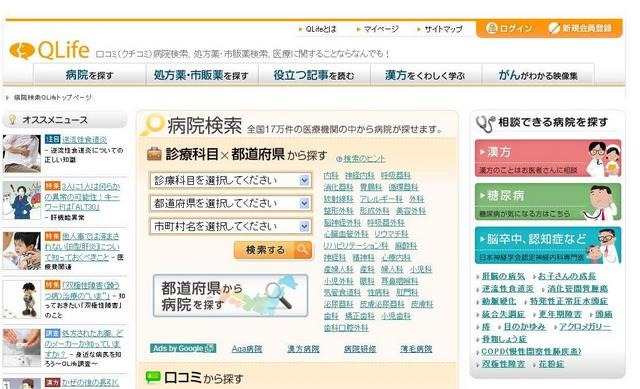This screenshot has height=389, width=640.
Task: Click the 花粉症 link
Action: click(551, 364)
